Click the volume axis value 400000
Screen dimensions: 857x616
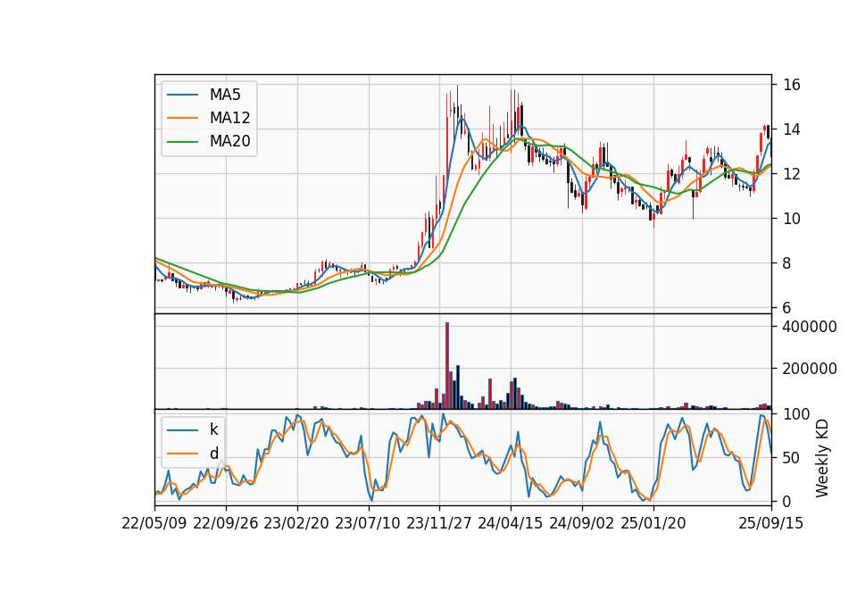810,327
